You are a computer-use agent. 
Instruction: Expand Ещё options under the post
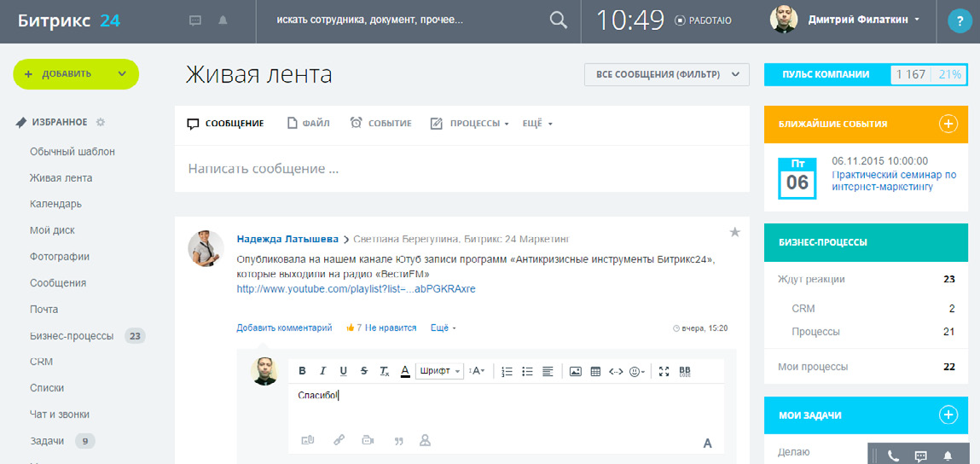point(444,328)
